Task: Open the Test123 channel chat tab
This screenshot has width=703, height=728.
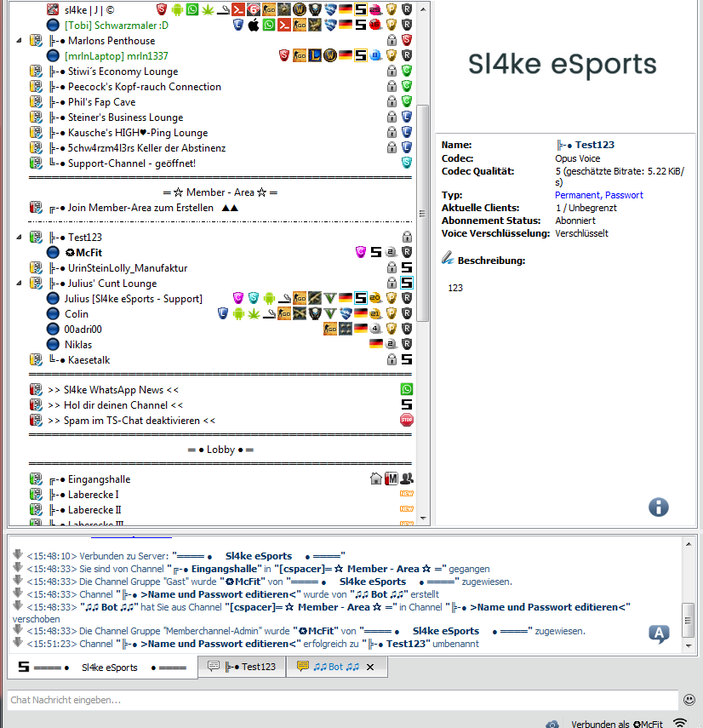Action: pyautogui.click(x=242, y=667)
